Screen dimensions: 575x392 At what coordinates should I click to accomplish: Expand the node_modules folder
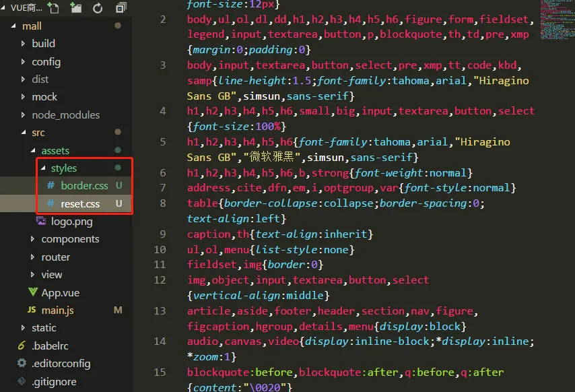click(65, 115)
